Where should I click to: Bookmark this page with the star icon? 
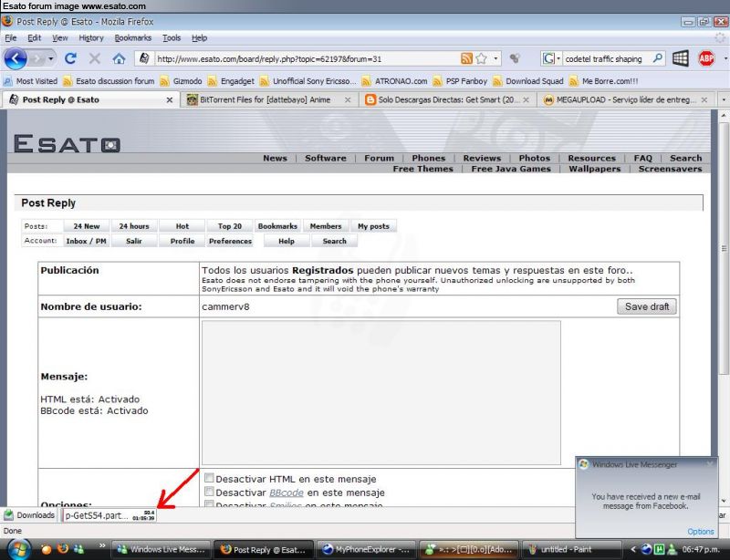coord(481,58)
